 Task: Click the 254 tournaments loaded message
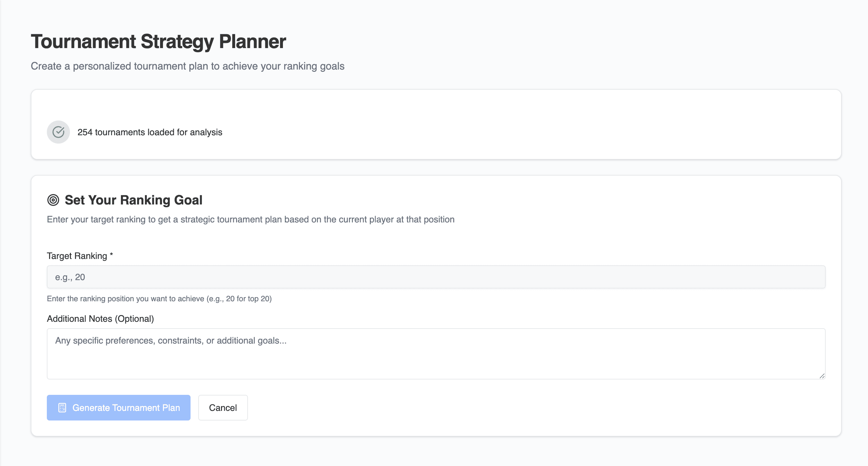tap(149, 132)
